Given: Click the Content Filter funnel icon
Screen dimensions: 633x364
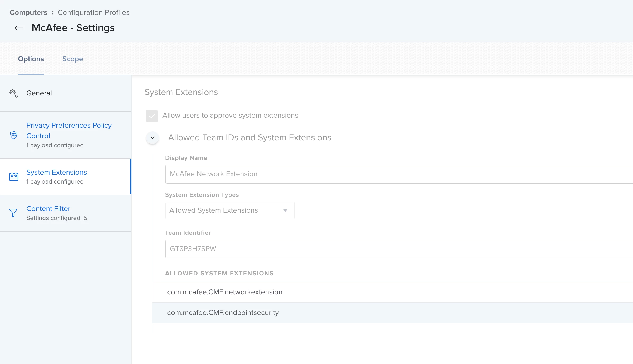Looking at the screenshot, I should (13, 213).
